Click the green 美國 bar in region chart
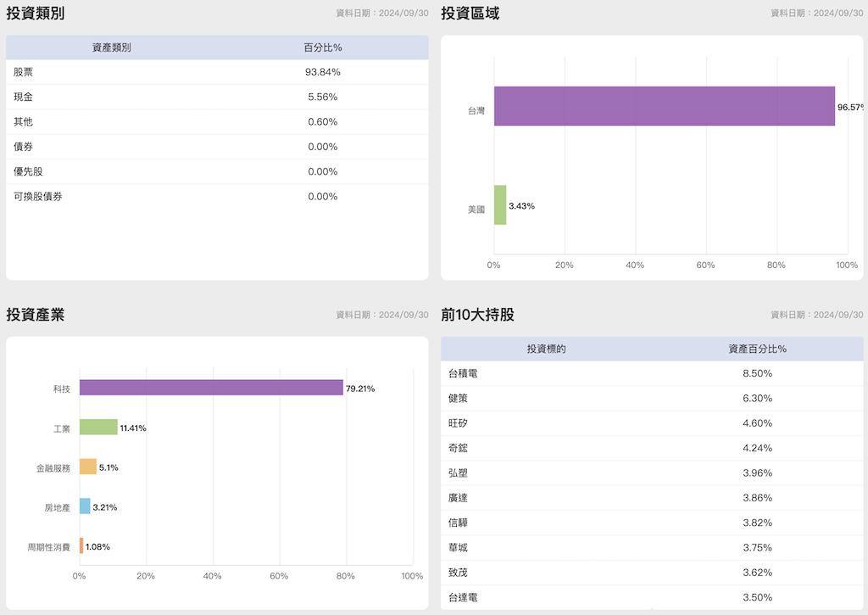 click(x=500, y=205)
